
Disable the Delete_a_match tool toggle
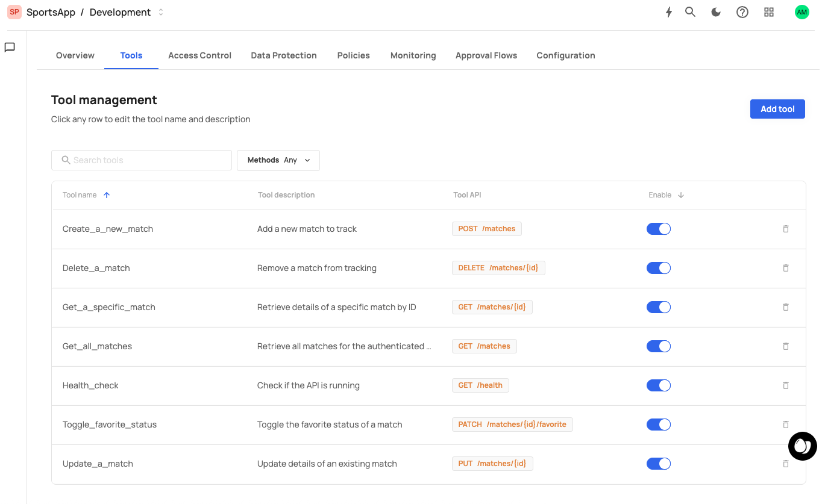(x=658, y=267)
